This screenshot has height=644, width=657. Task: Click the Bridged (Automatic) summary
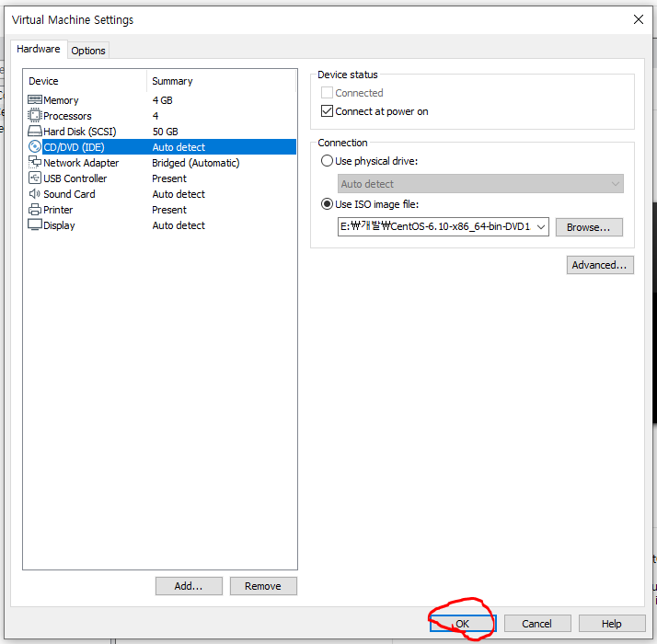coord(196,163)
